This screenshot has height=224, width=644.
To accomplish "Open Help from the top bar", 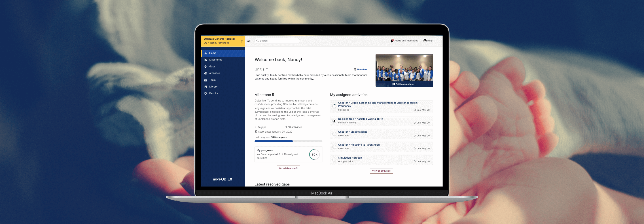I will click(x=428, y=41).
